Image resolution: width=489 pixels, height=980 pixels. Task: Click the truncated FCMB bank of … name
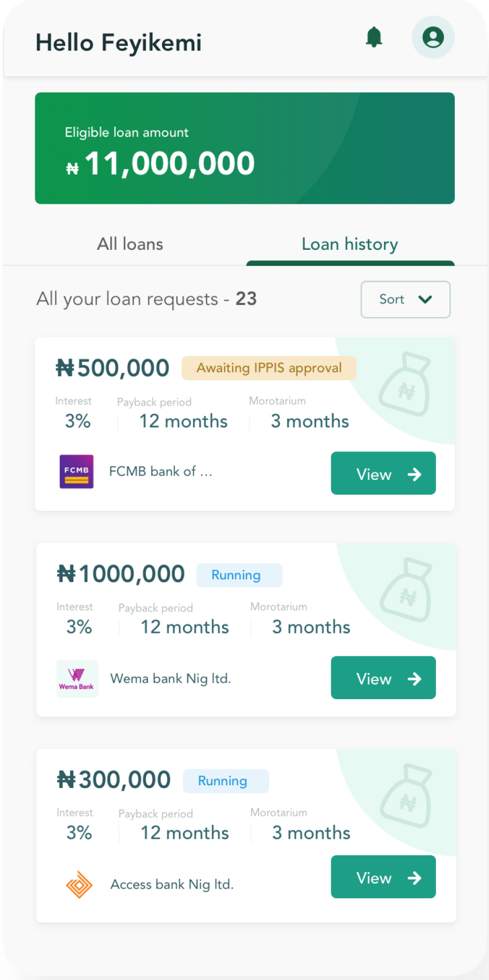click(x=161, y=471)
